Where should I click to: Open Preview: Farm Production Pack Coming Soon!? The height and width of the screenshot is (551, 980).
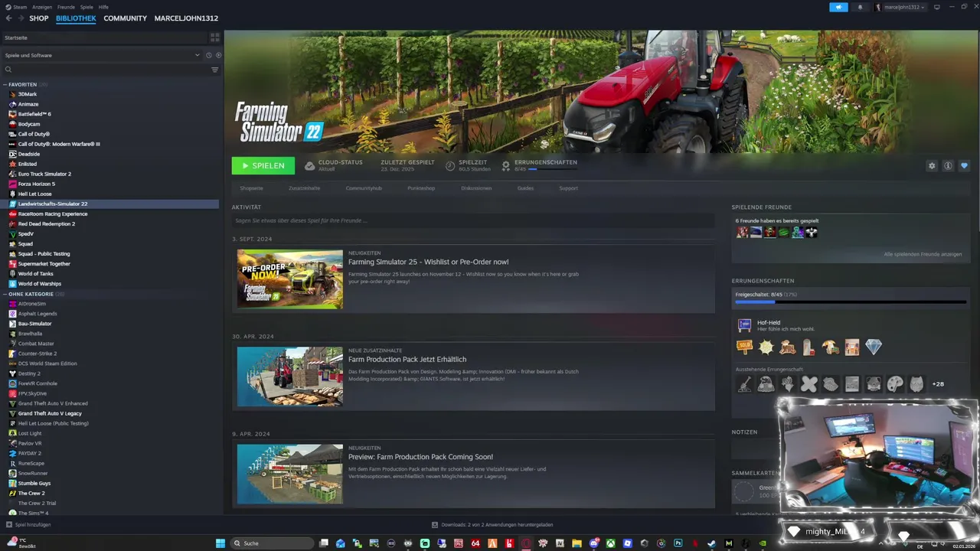coord(420,457)
